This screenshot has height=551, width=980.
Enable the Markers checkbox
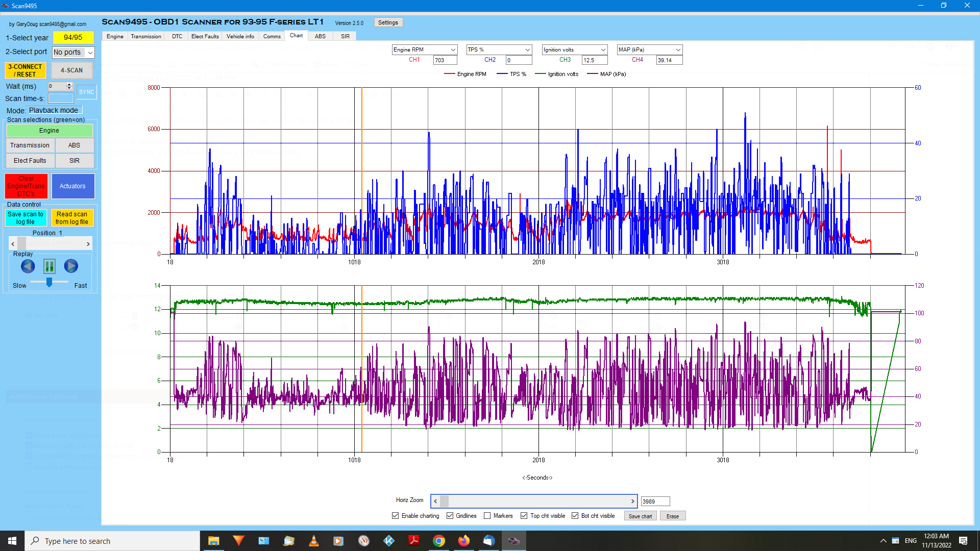[487, 516]
